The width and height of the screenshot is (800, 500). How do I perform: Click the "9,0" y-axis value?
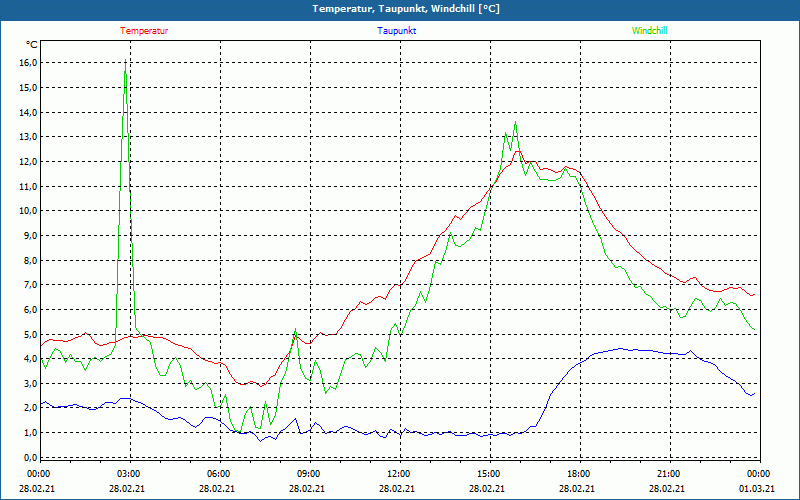point(31,235)
